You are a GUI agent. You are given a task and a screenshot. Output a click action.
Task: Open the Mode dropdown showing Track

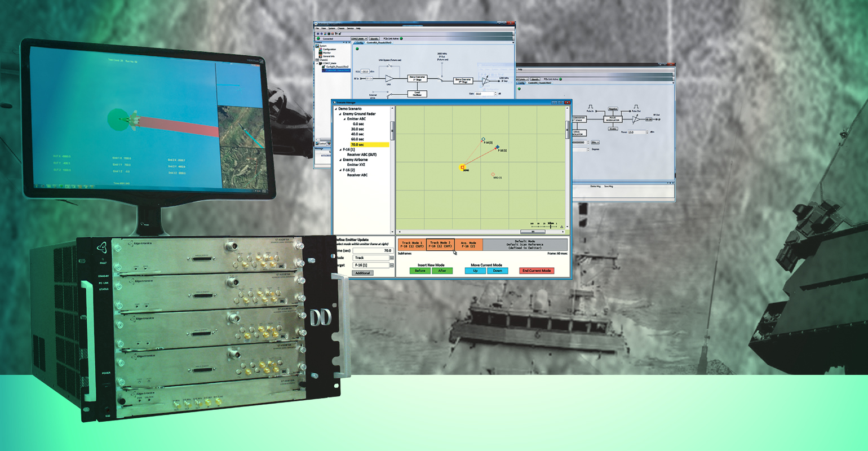(391, 258)
